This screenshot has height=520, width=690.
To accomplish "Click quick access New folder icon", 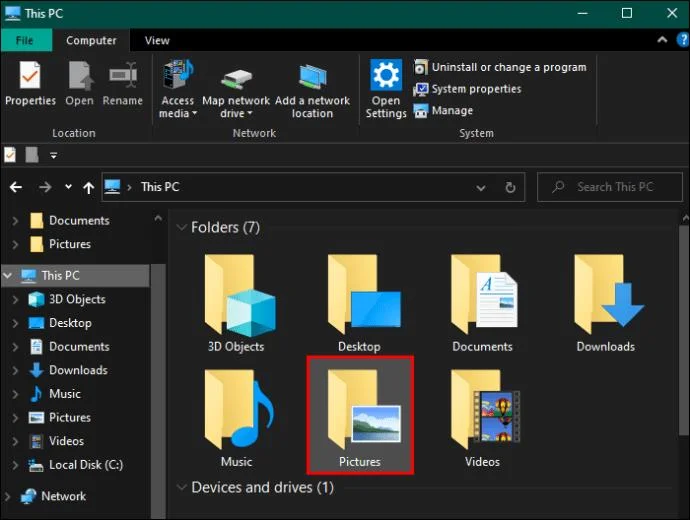I will [32, 155].
